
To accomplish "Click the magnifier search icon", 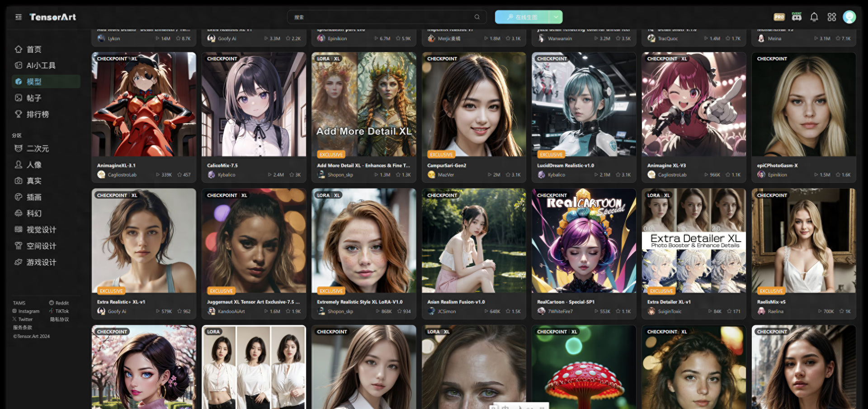I will pyautogui.click(x=477, y=17).
